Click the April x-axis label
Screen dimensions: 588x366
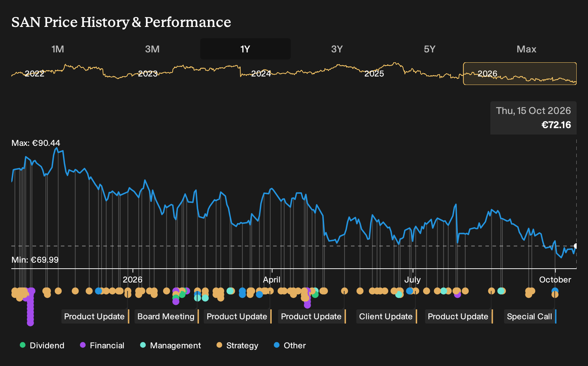coord(272,280)
